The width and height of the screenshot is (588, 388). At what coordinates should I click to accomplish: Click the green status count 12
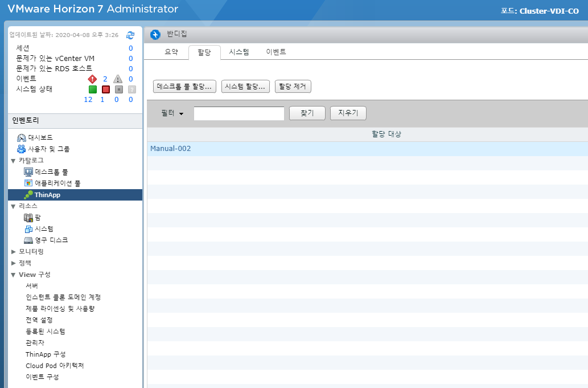[88, 100]
